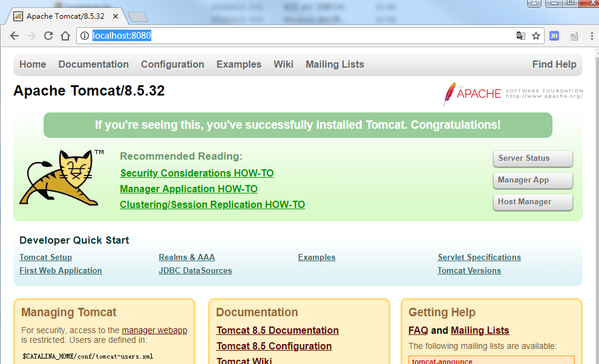The image size is (599, 364).
Task: Open the JDBC DataSources link
Action: (x=195, y=270)
